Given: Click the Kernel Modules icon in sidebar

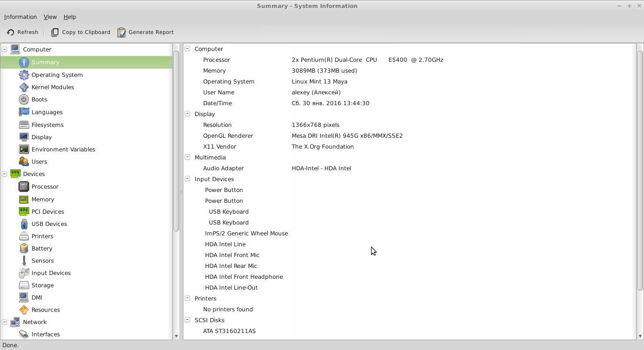Looking at the screenshot, I should click(x=24, y=87).
